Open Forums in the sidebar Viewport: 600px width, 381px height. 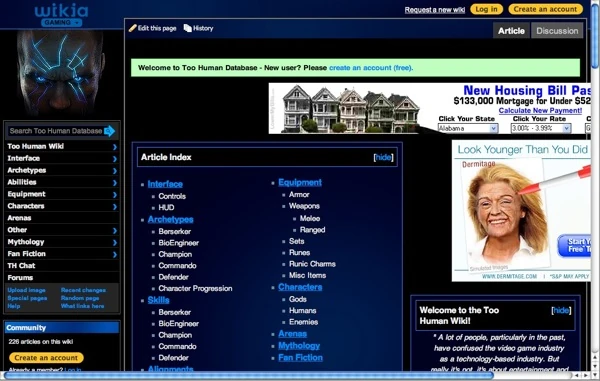pyautogui.click(x=20, y=278)
